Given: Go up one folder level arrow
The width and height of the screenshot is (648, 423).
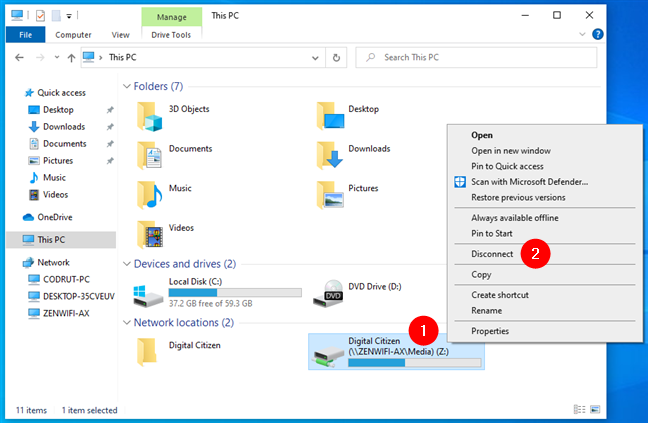Looking at the screenshot, I should coord(71,57).
